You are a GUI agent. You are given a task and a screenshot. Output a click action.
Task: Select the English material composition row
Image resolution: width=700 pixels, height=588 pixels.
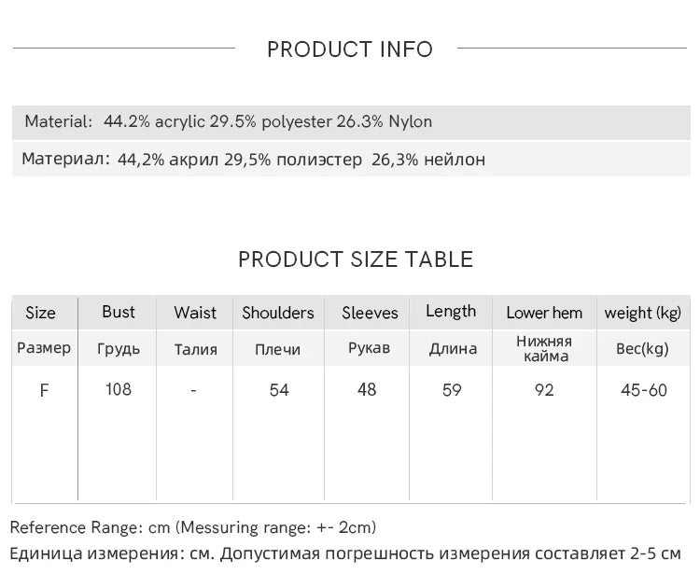(229, 122)
